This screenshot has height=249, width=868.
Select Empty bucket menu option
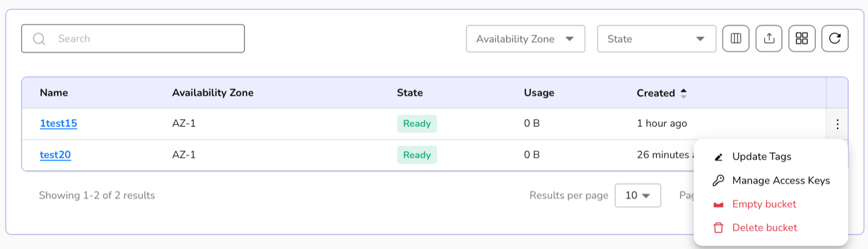coord(764,204)
